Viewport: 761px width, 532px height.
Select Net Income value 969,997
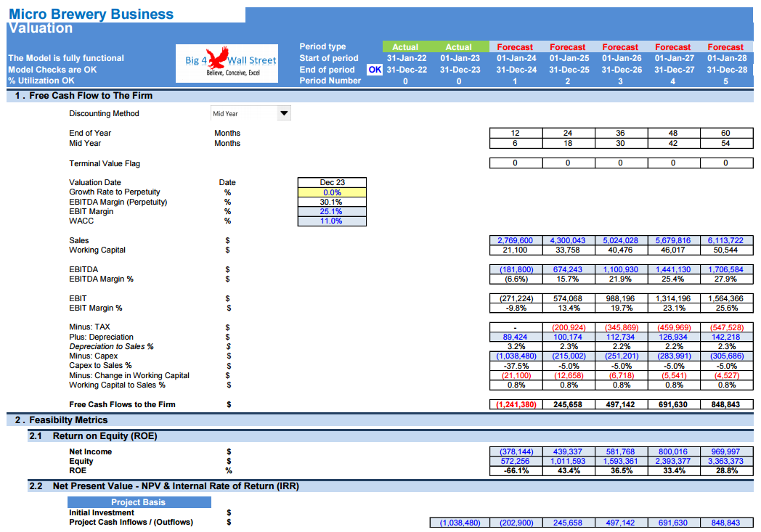[726, 451]
